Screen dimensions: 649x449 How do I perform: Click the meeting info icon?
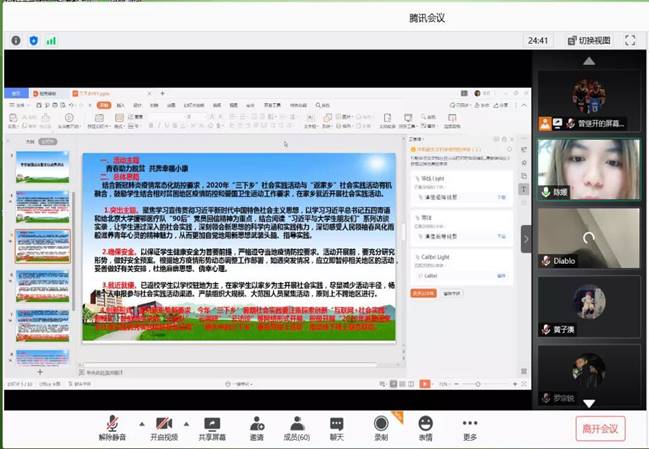coord(16,41)
